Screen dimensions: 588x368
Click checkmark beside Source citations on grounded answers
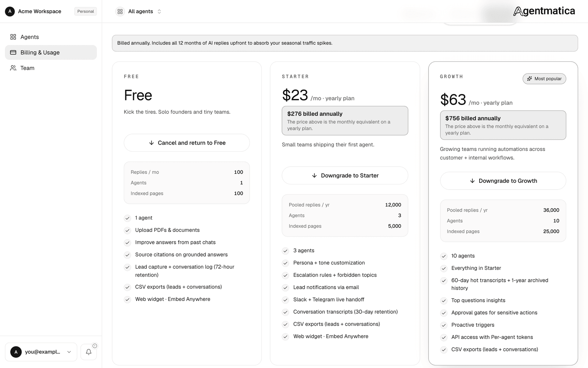tap(128, 255)
